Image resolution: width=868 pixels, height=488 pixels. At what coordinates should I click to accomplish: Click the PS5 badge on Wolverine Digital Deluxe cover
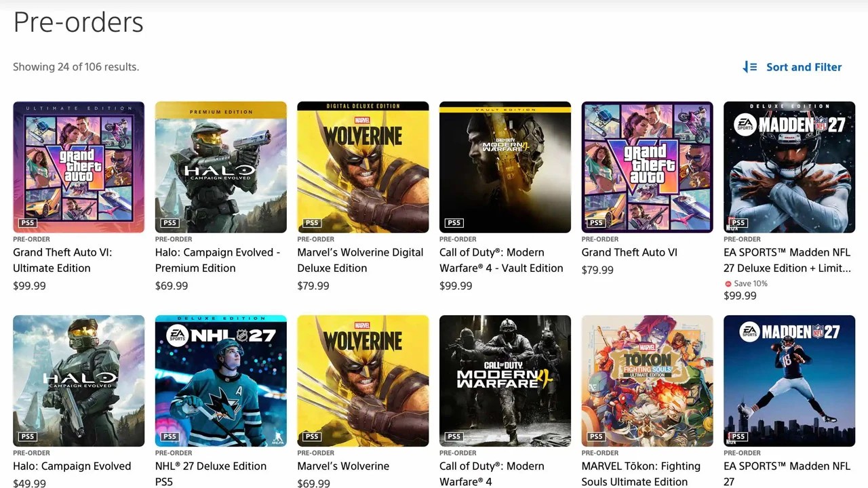(x=312, y=223)
